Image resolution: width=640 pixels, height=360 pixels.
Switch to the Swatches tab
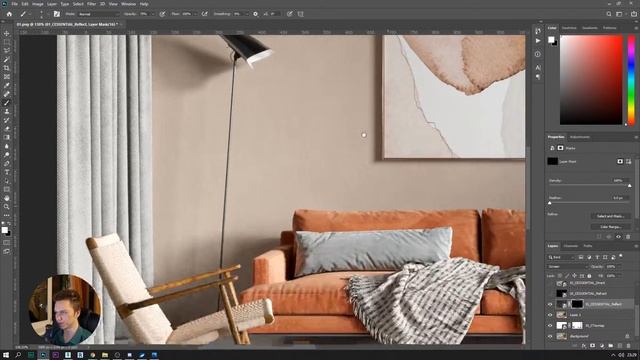569,28
